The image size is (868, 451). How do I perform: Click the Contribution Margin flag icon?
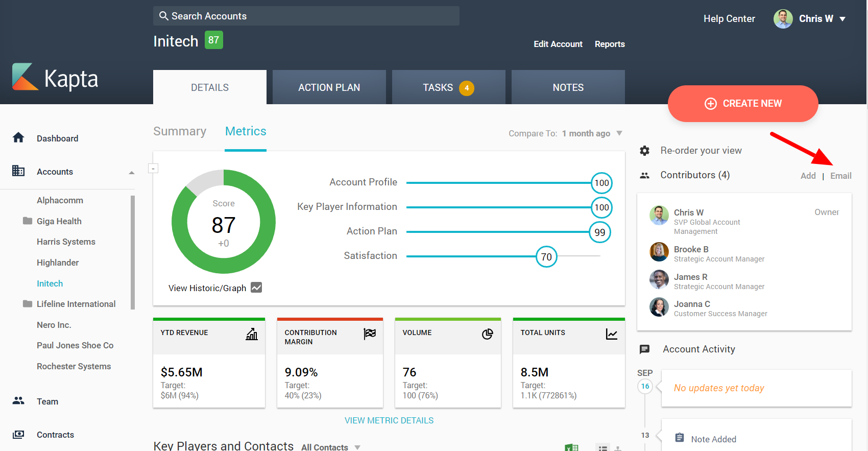pos(370,334)
